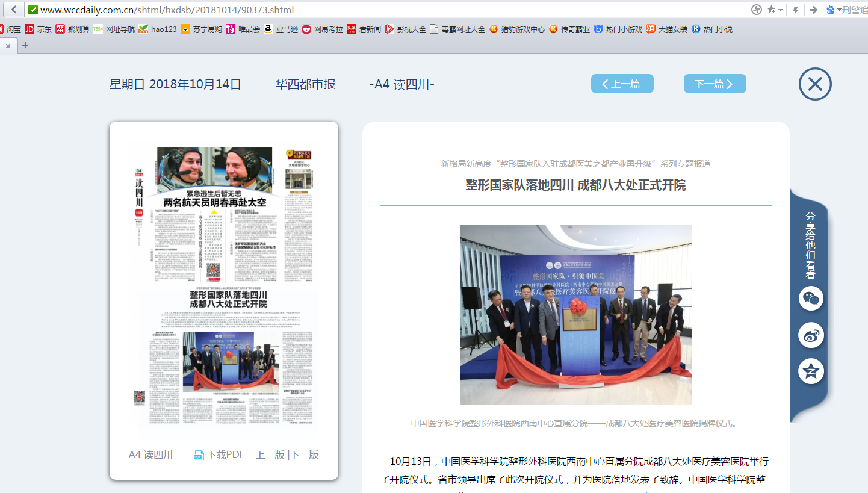Click the search box with 刑警追 text

tap(855, 10)
